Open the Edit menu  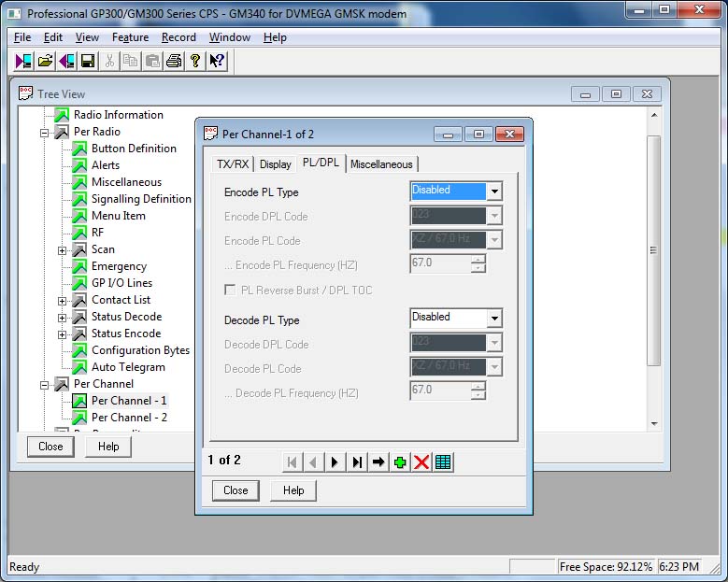tap(53, 37)
